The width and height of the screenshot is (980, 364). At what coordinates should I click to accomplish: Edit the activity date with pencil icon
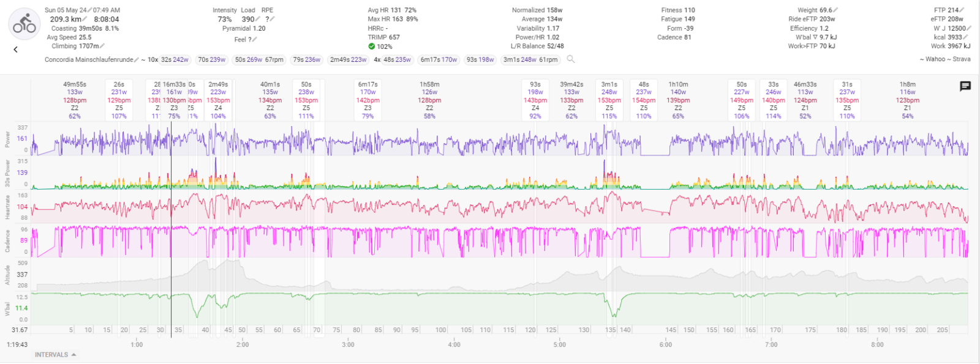[x=89, y=10]
